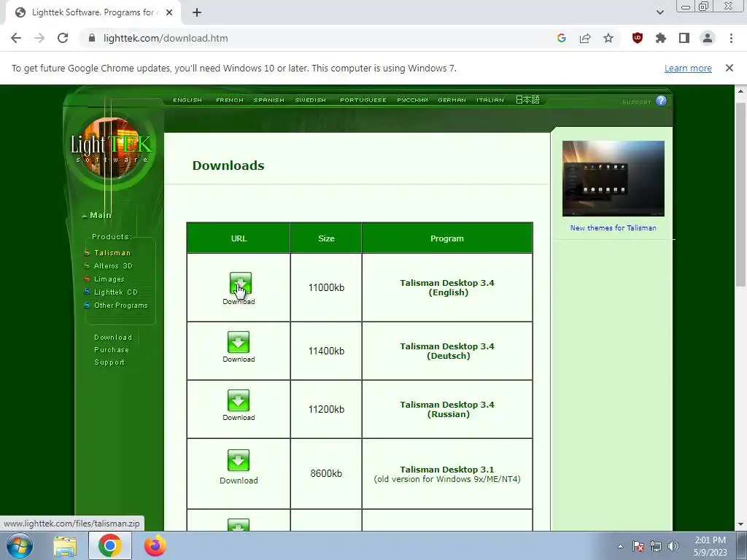Image resolution: width=747 pixels, height=560 pixels.
Task: Click the LightTEK software logo
Action: (x=112, y=147)
